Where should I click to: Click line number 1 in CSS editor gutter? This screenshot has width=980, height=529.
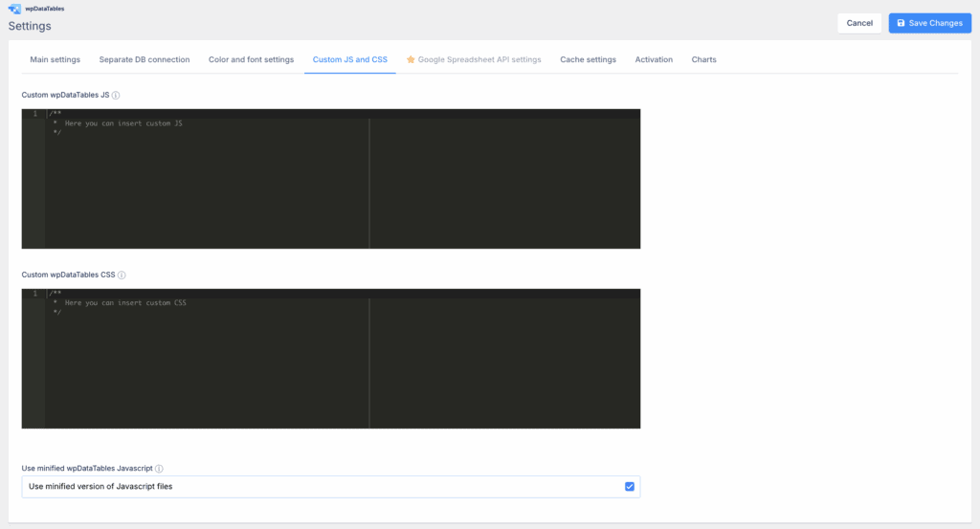click(x=35, y=294)
